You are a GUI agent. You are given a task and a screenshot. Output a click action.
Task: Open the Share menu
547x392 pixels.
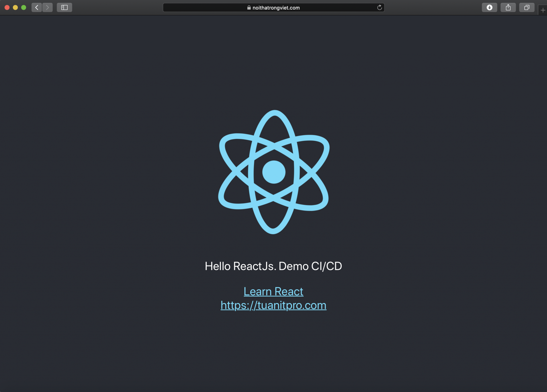point(508,7)
